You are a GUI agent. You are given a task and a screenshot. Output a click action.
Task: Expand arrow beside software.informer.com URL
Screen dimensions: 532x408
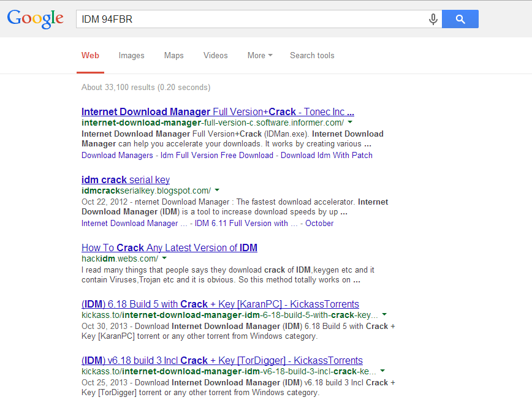(x=351, y=122)
